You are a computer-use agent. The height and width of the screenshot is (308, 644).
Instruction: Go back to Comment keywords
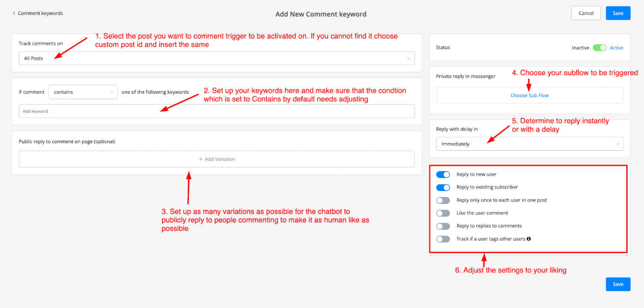(x=40, y=14)
